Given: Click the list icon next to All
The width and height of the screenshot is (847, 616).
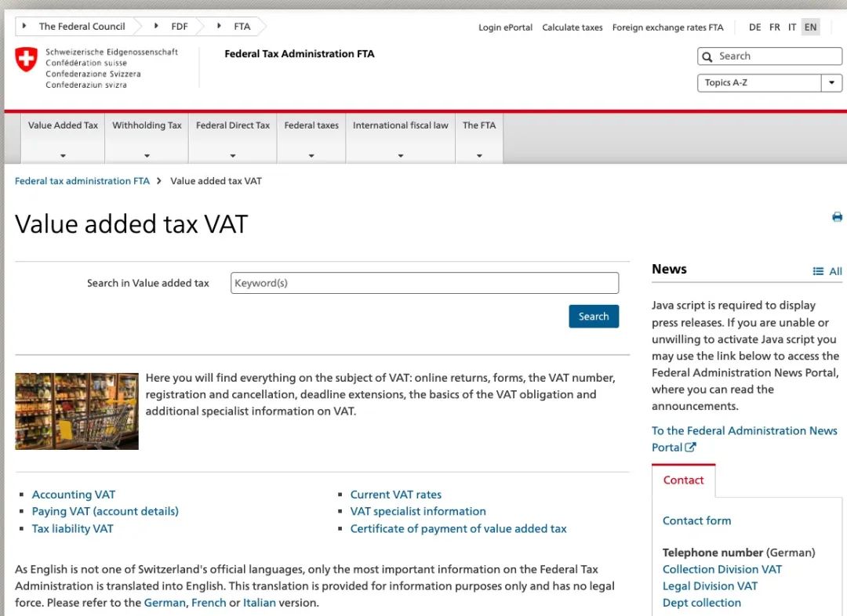Looking at the screenshot, I should tap(818, 271).
